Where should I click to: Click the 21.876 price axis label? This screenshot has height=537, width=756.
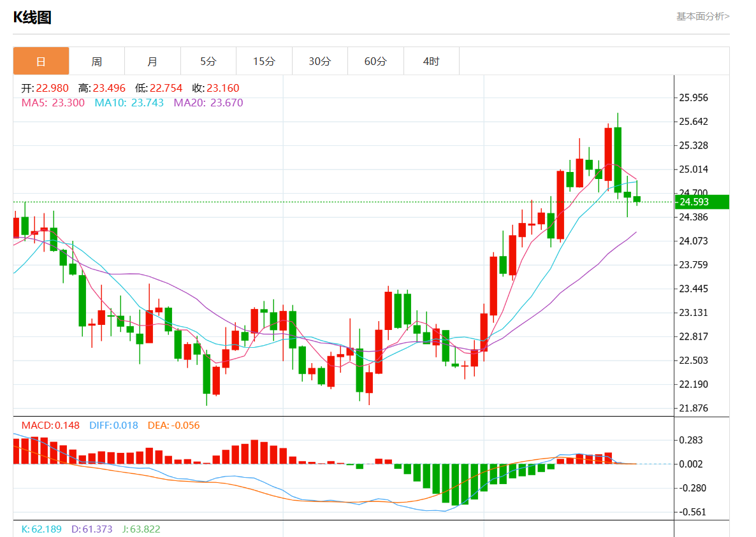point(694,408)
